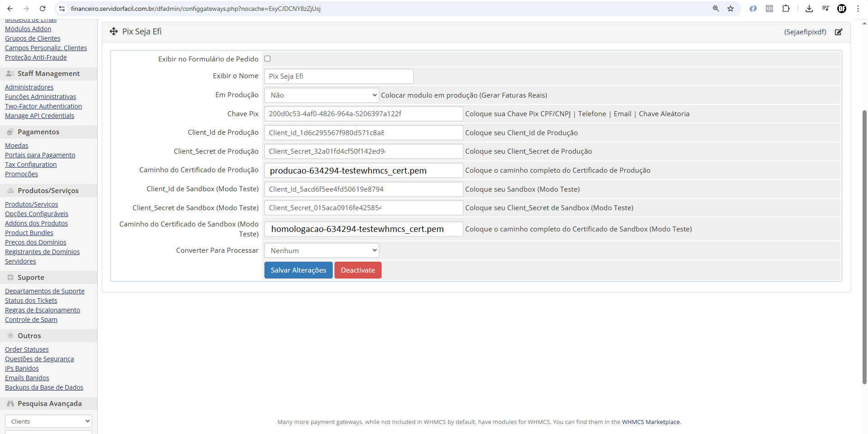Open Grupos de Clientes link
This screenshot has height=434, width=868.
point(33,38)
